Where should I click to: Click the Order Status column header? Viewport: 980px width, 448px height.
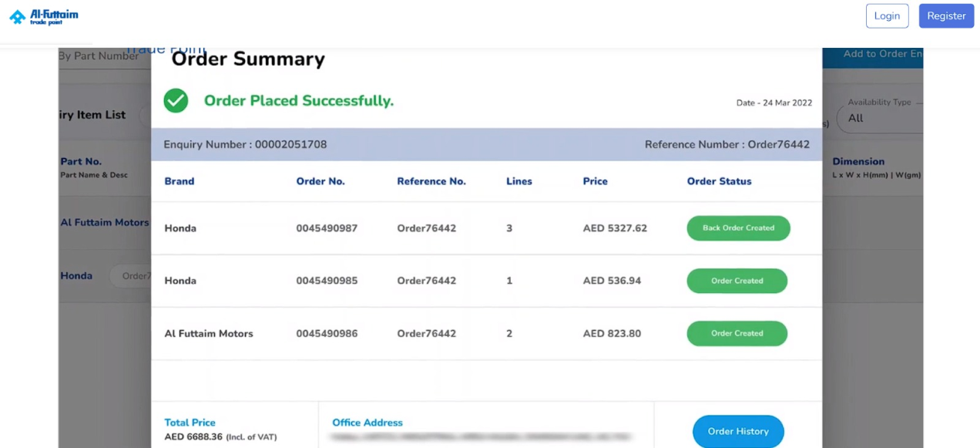coord(720,181)
